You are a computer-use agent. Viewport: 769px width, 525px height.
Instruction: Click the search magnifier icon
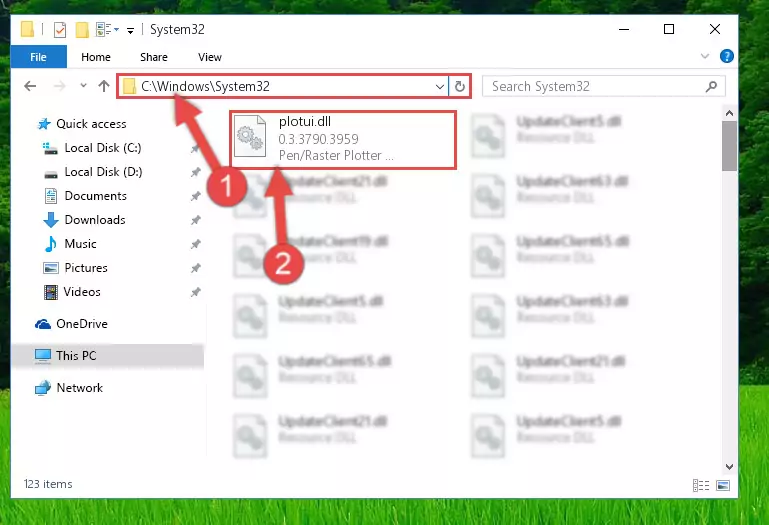711,86
